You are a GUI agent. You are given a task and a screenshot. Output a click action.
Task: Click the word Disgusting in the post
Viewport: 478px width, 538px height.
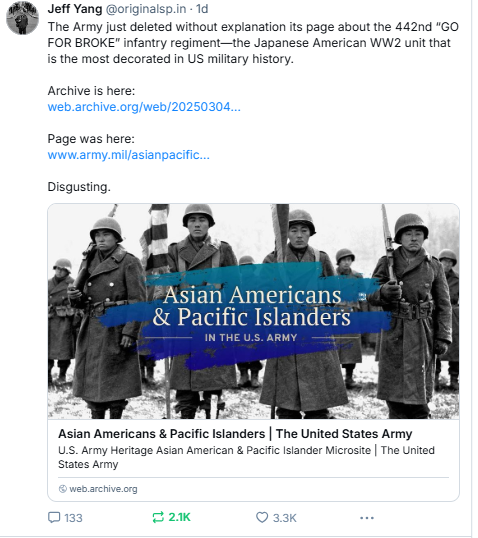[79, 187]
